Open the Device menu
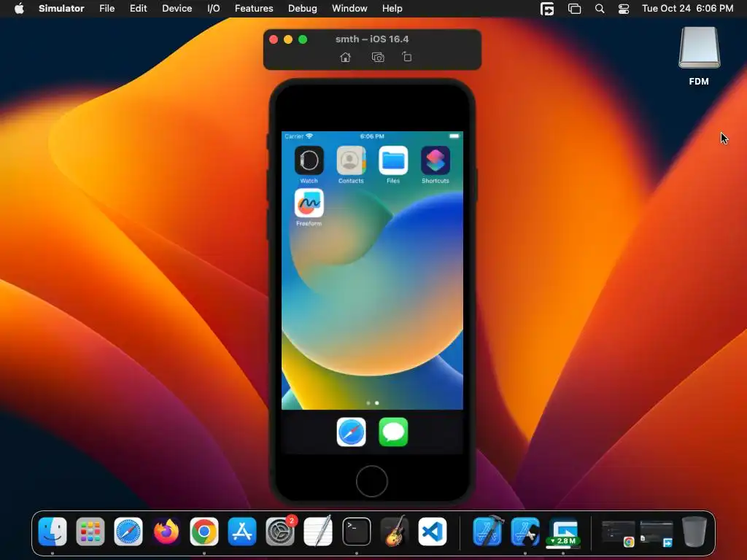The width and height of the screenshot is (747, 560). 177,9
